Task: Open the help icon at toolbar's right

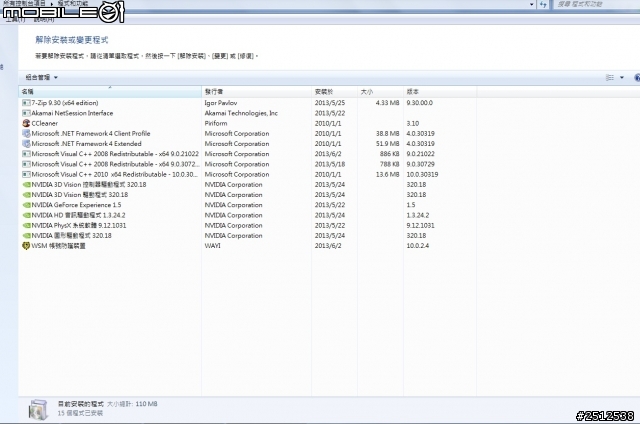Action: click(x=637, y=78)
